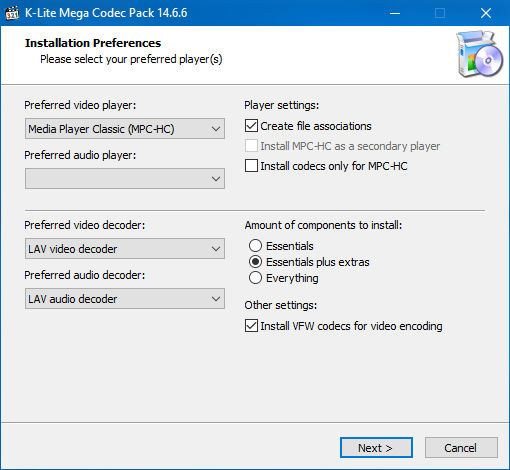Click the 'Preferred audio player:' label
The height and width of the screenshot is (470, 510).
[x=80, y=155]
